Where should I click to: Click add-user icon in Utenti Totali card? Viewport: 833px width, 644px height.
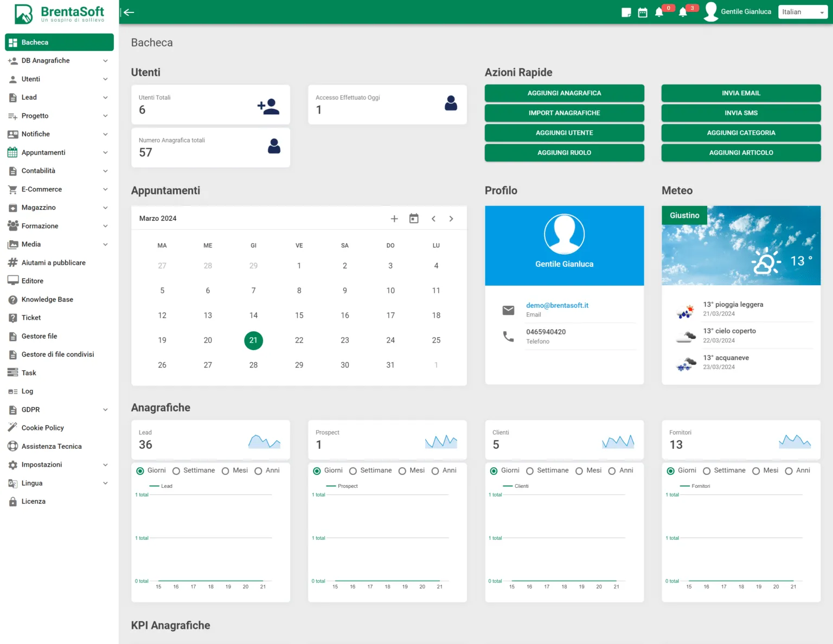268,106
